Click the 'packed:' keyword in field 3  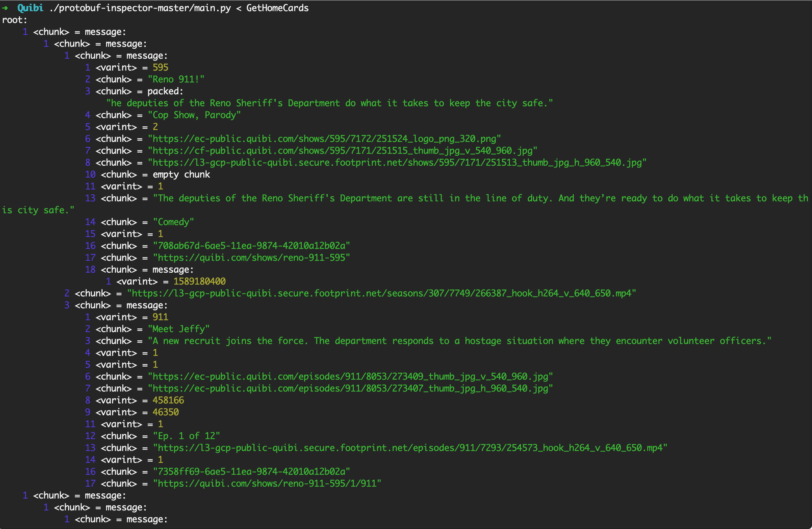(x=165, y=91)
